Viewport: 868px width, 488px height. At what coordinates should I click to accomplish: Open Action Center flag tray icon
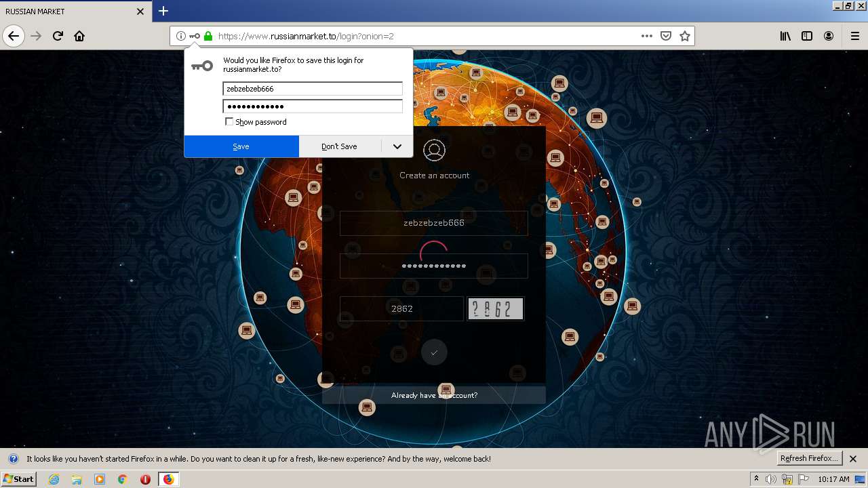(x=804, y=479)
